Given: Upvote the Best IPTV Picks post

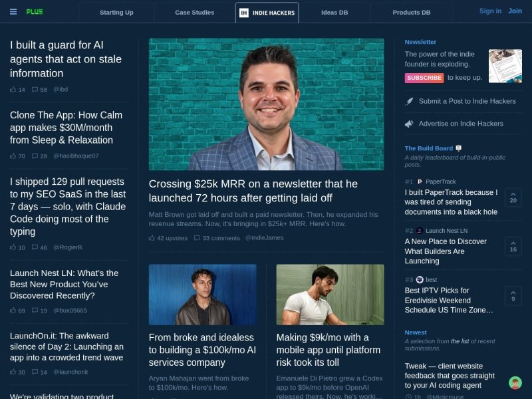Looking at the screenshot, I should pyautogui.click(x=513, y=295).
